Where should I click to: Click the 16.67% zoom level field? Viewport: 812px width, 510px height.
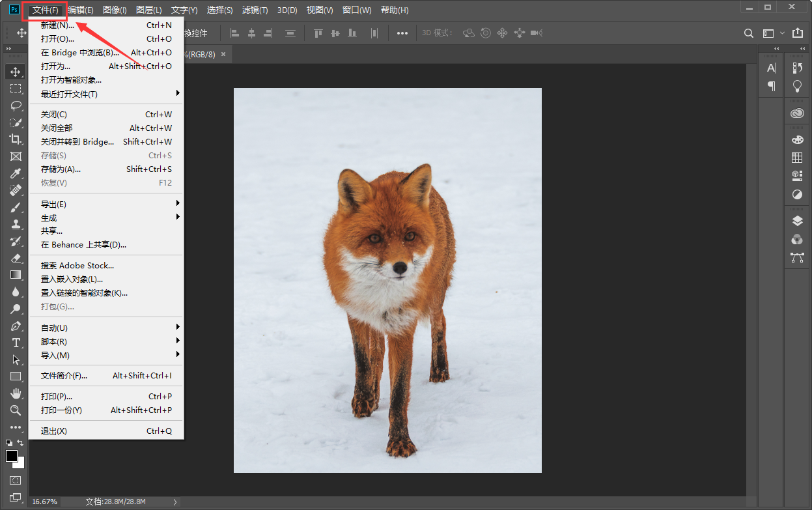[x=45, y=502]
